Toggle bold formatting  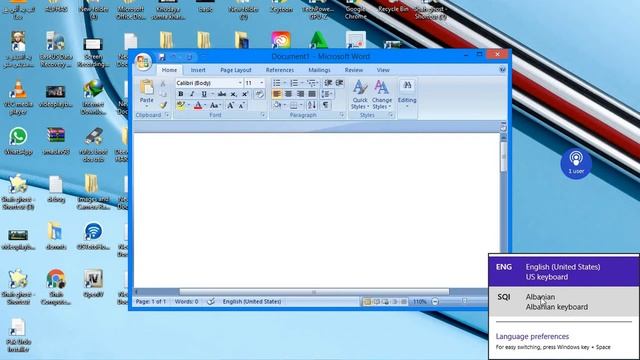click(181, 94)
